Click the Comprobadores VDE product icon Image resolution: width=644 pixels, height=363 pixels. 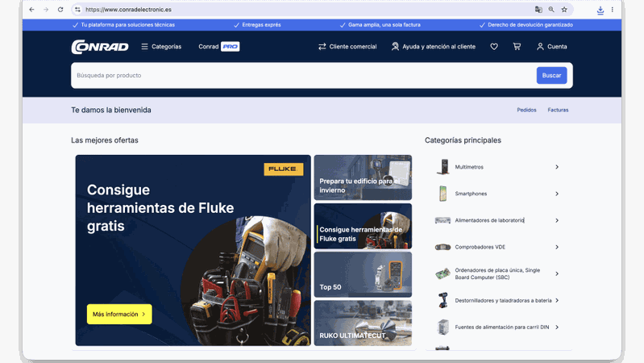click(x=442, y=247)
